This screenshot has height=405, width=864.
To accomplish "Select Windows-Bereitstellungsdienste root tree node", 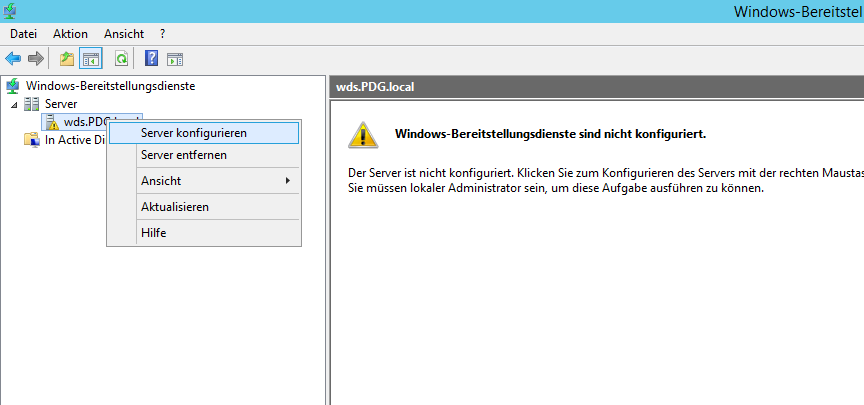I will pyautogui.click(x=110, y=86).
